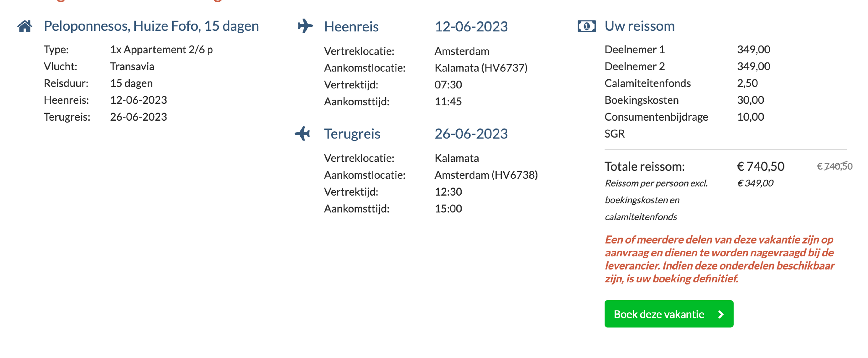Select the Heenreis section heading
The width and height of the screenshot is (868, 358).
point(351,26)
